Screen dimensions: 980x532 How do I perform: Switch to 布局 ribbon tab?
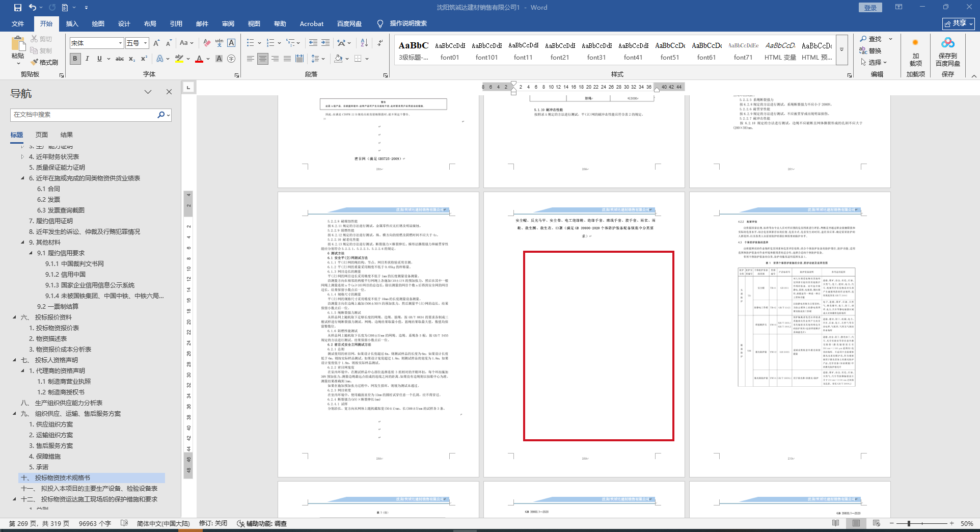150,23
